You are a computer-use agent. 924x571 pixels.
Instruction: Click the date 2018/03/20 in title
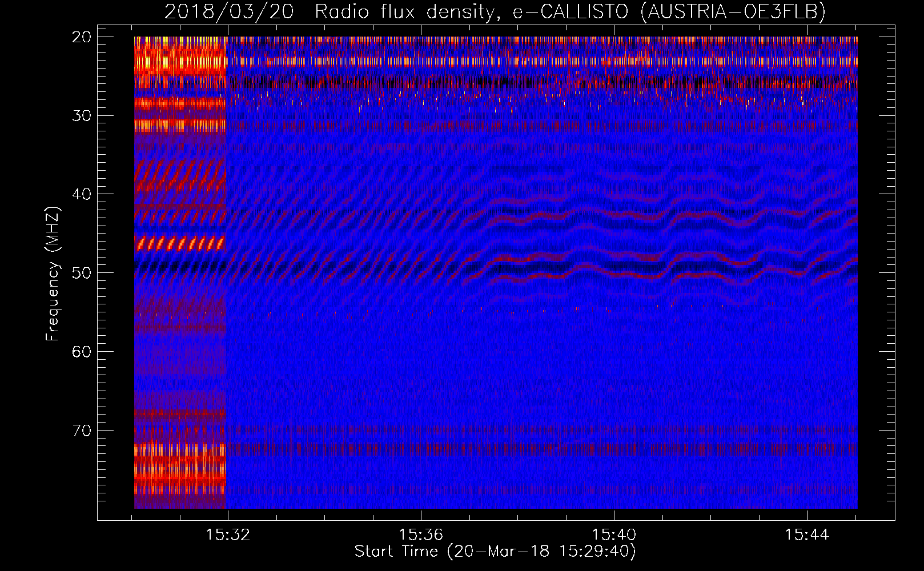tap(229, 11)
